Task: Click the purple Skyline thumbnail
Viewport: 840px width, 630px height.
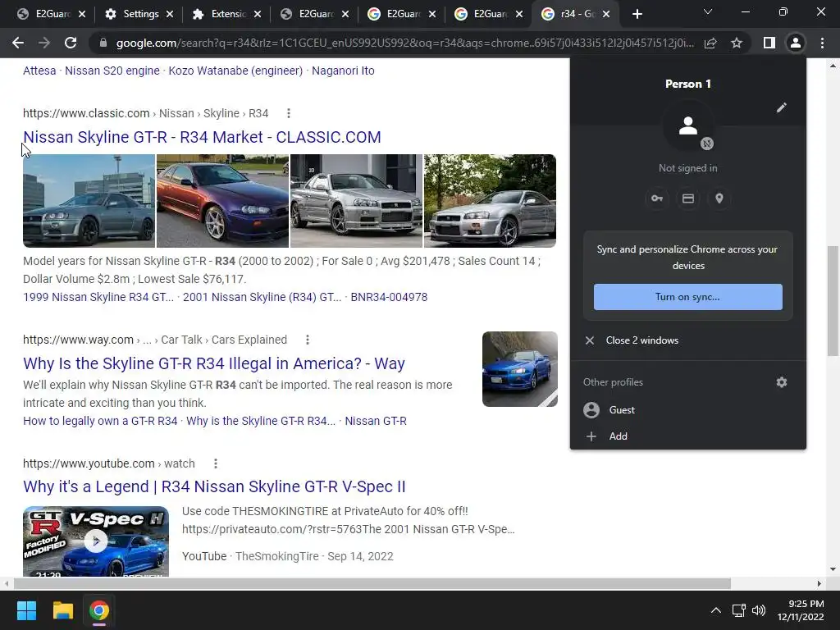Action: coord(222,201)
